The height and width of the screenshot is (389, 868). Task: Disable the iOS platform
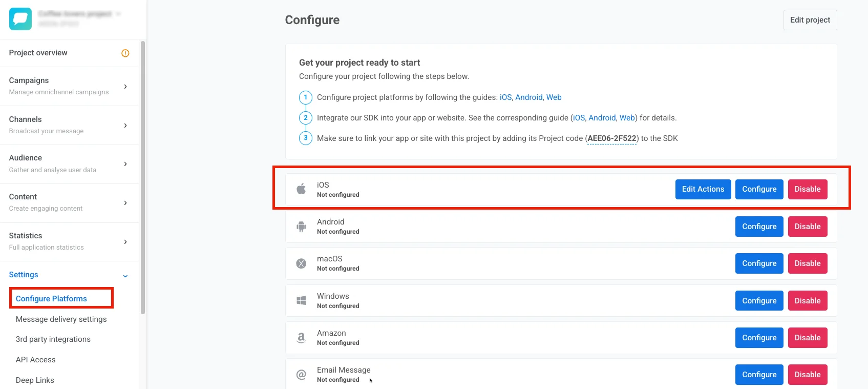point(808,189)
